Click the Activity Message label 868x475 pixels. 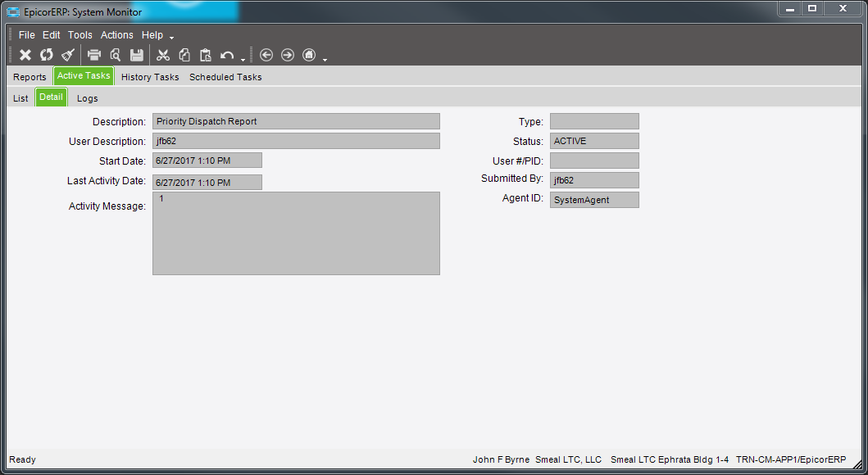tap(107, 206)
